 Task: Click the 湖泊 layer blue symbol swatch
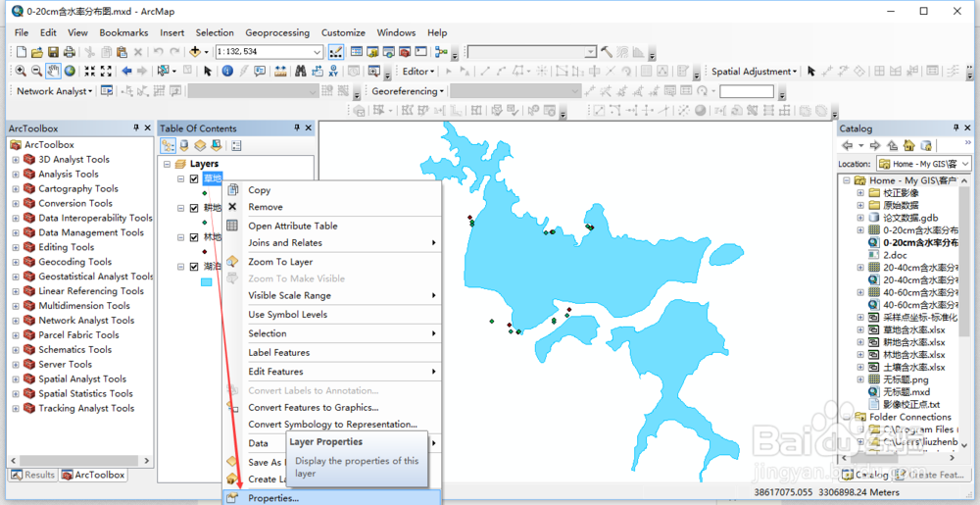(206, 281)
